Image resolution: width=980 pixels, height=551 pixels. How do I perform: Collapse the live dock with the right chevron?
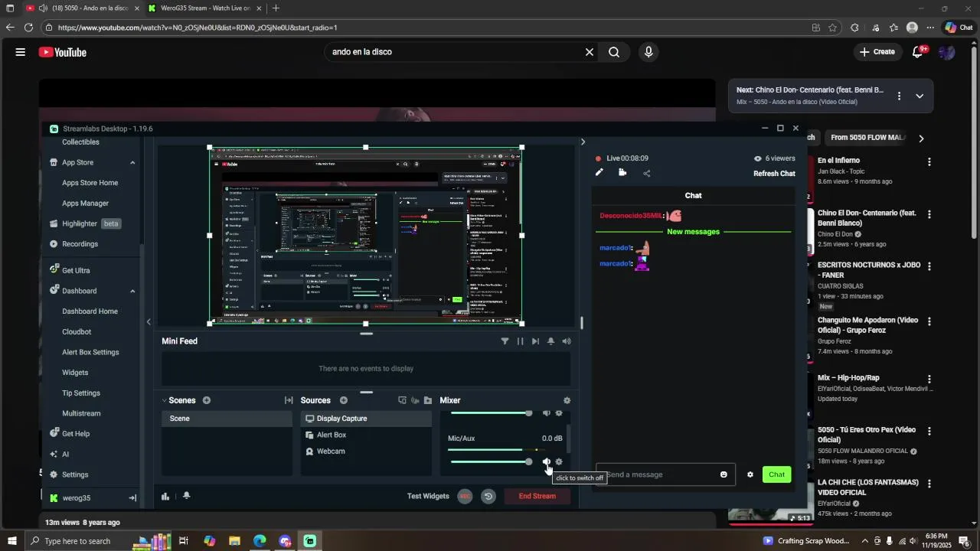[x=583, y=142]
